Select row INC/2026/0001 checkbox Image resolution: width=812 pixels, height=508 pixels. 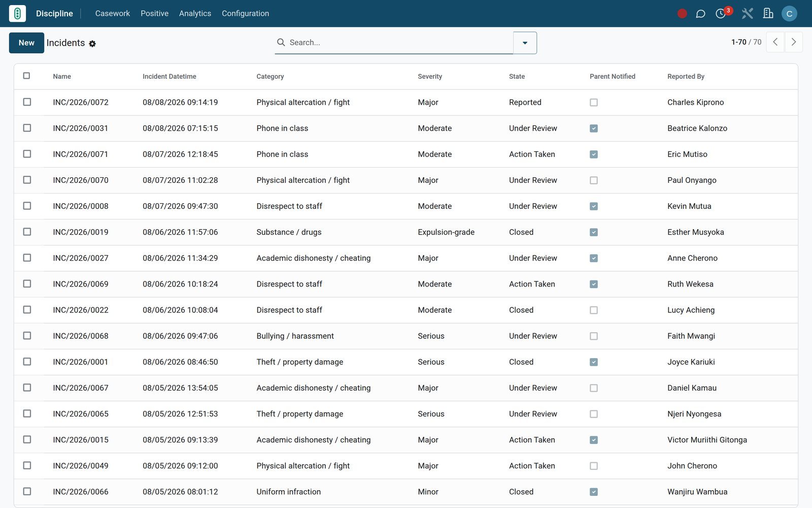click(x=27, y=362)
